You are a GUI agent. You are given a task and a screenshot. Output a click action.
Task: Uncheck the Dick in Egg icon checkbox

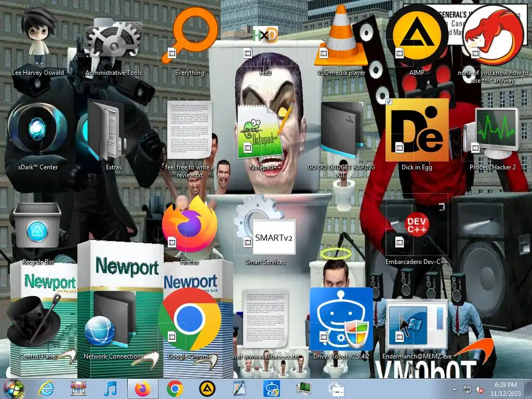(389, 102)
